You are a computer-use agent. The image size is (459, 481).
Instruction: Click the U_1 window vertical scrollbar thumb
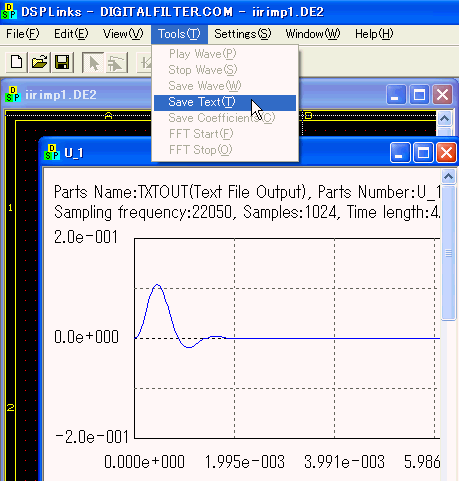[448, 252]
